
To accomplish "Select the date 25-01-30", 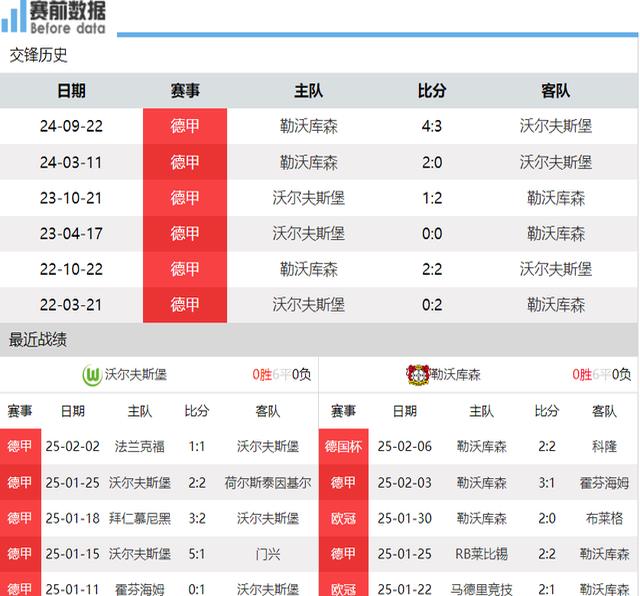I will coord(404,518).
